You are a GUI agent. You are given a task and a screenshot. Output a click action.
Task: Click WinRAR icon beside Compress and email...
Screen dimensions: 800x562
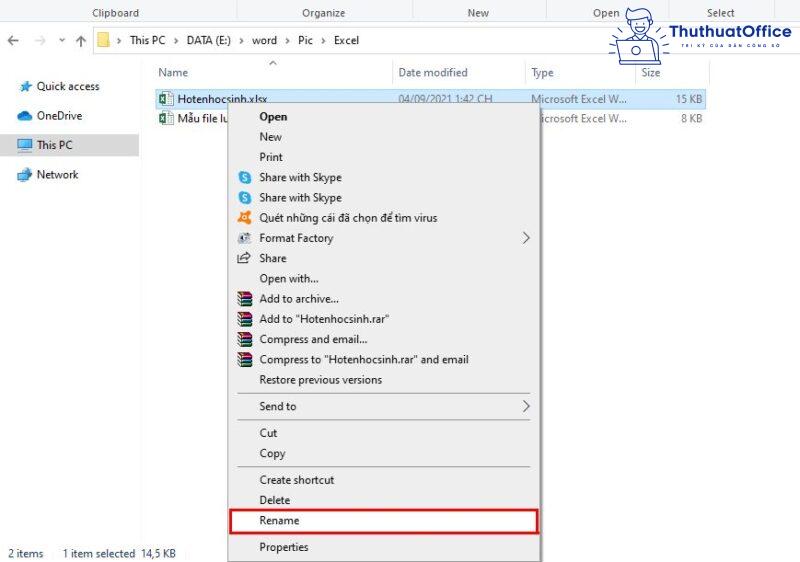point(245,339)
